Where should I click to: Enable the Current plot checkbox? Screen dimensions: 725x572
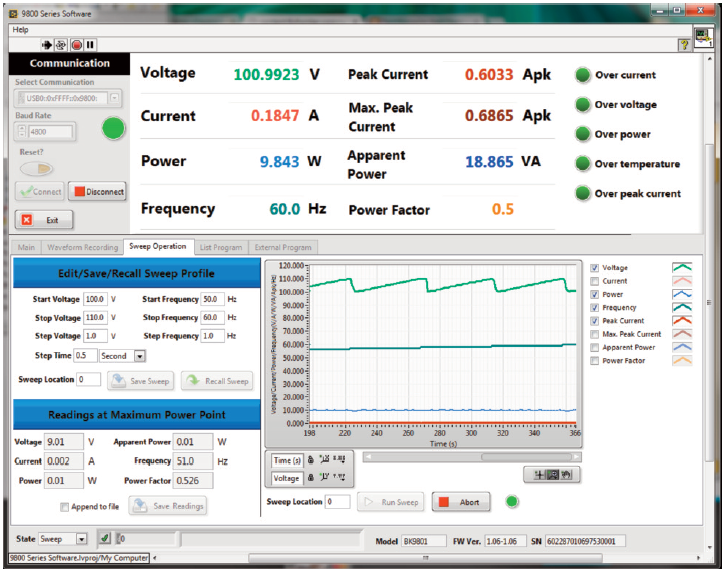595,282
